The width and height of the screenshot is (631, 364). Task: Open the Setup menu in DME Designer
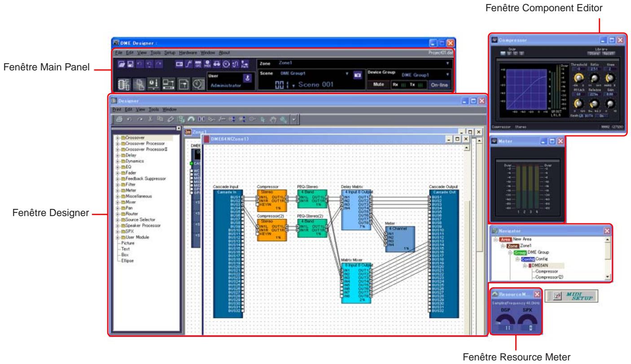(x=170, y=52)
